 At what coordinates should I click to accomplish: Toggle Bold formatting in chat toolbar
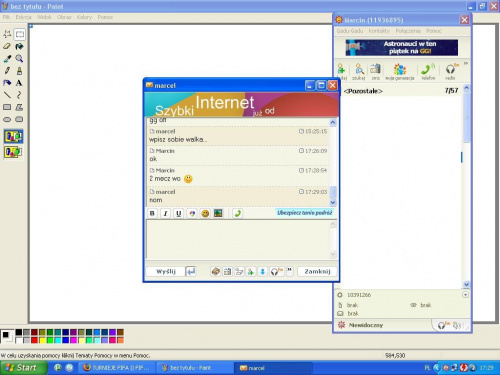tap(152, 213)
